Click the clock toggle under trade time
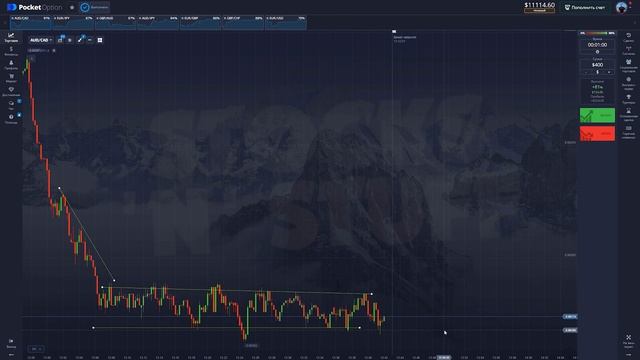This screenshot has height=360, width=640. coord(597,52)
